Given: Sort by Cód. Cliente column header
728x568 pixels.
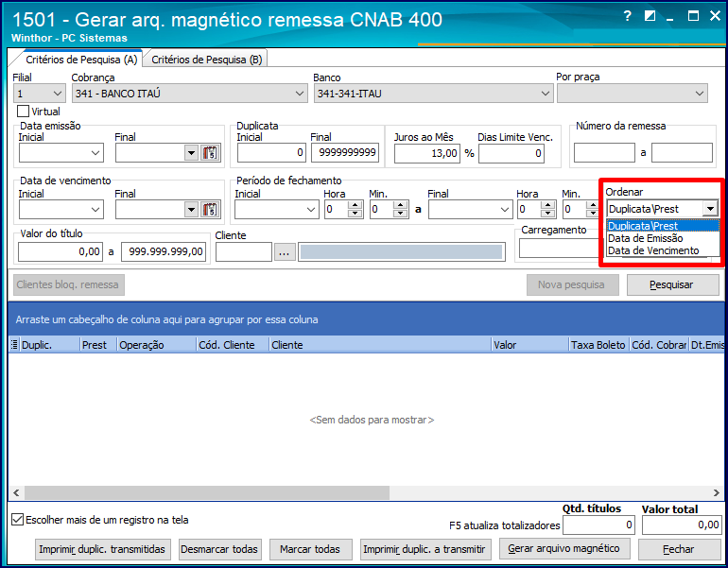Looking at the screenshot, I should coord(233,345).
